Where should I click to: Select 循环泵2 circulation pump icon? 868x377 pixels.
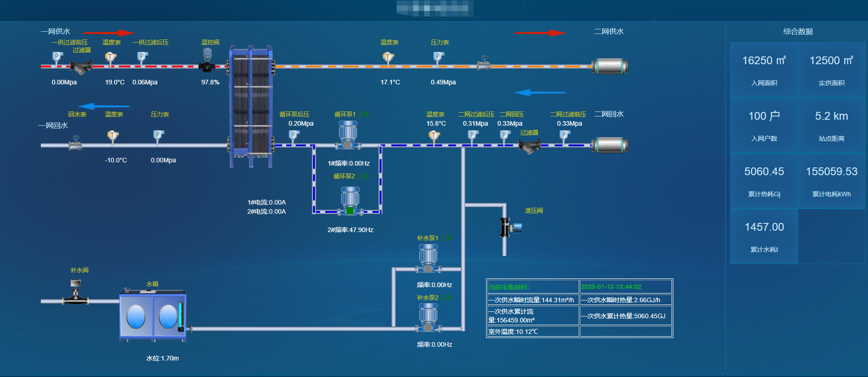[x=350, y=201]
